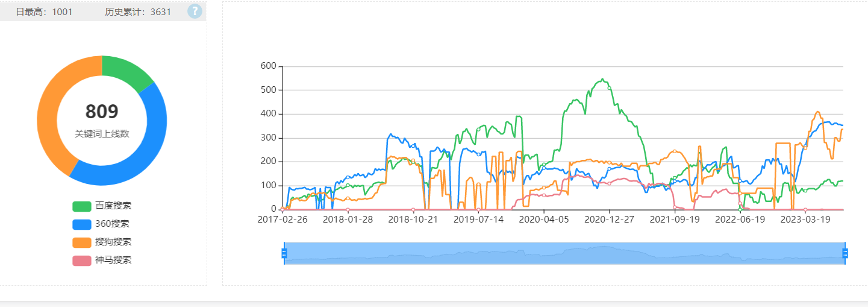Image resolution: width=868 pixels, height=307 pixels.
Task: Click the green line peak near 550
Action: click(602, 79)
